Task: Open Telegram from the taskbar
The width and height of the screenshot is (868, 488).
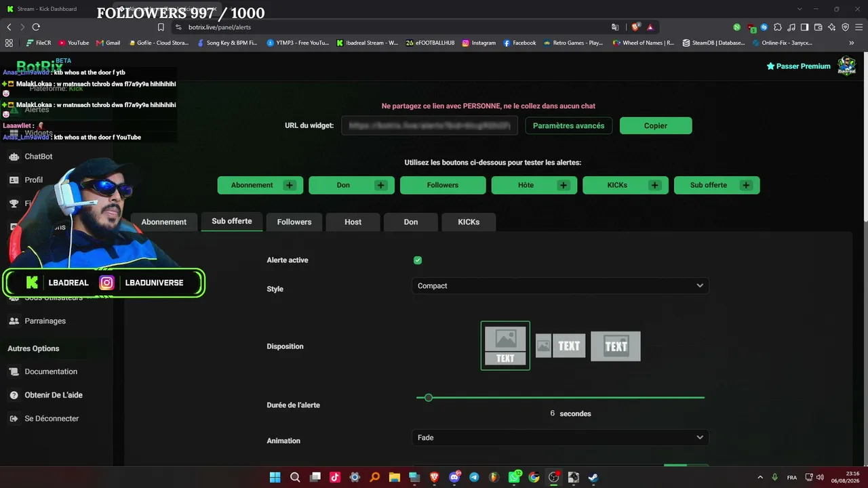Action: [x=474, y=477]
